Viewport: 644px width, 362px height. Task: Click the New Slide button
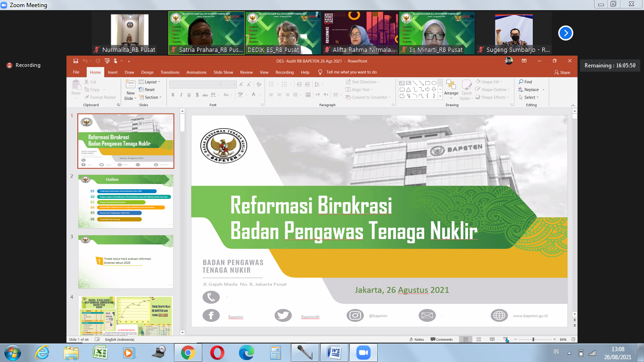point(130,90)
